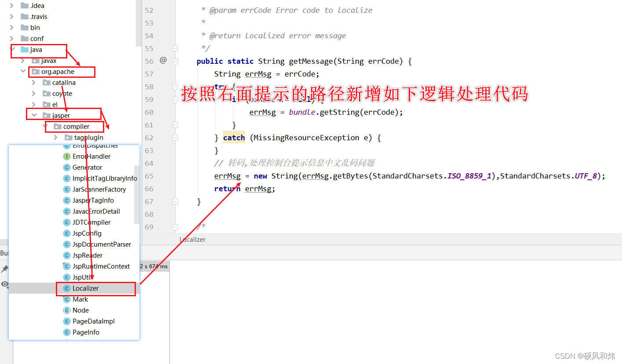Click the JarScannerFactory class icon
Viewport: 622px width, 364px height.
point(67,189)
